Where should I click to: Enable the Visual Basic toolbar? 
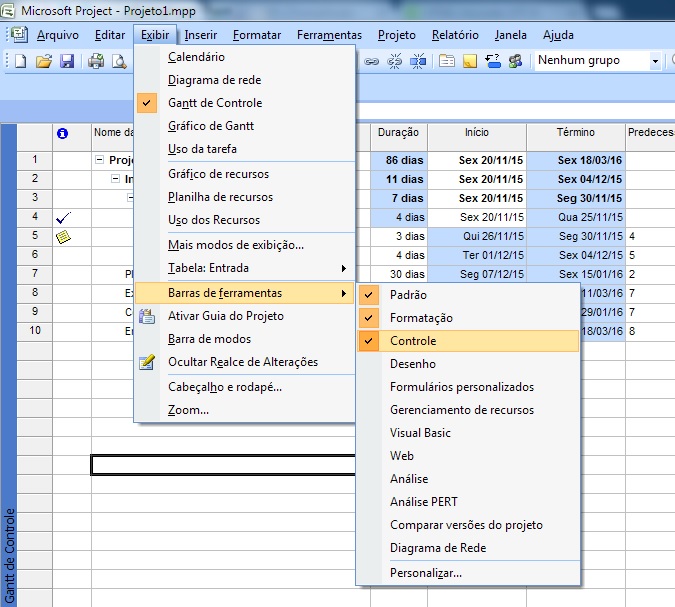[468, 433]
